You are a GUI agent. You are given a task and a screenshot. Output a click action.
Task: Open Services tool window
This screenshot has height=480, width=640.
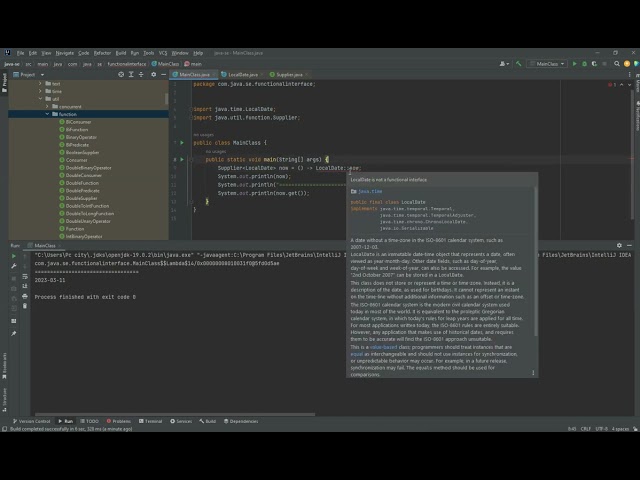pos(181,421)
